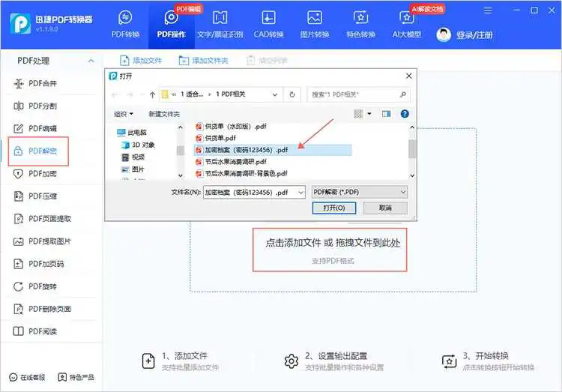Click the 点击添加文件 drop zone text
Viewport: 562px width, 392px height.
[x=333, y=243]
